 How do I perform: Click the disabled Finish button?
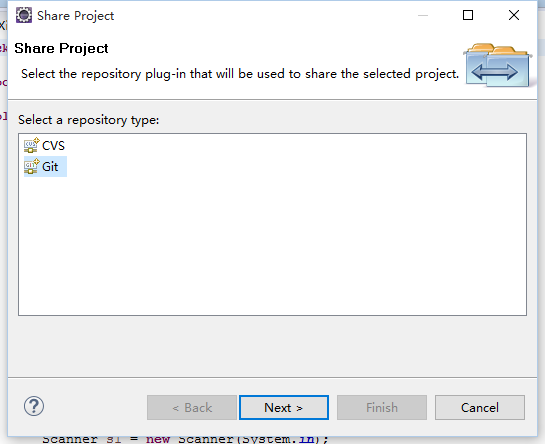point(382,407)
